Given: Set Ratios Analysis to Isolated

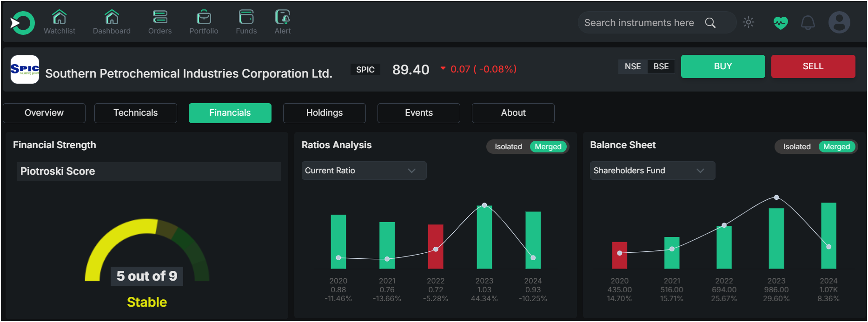Looking at the screenshot, I should point(508,147).
